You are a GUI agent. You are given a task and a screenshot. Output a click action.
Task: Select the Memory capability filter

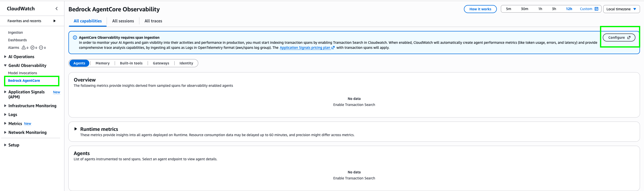102,63
